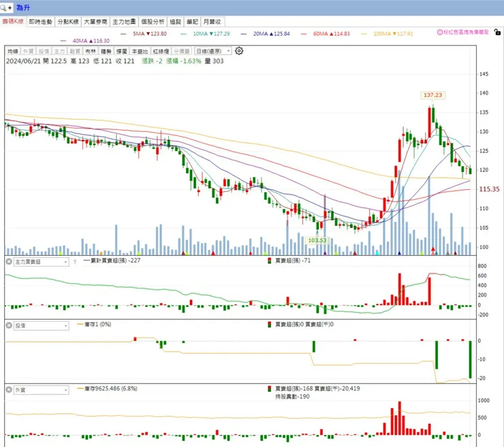Click the pink info circle icon
This screenshot has height=447, width=504.
[x=440, y=32]
